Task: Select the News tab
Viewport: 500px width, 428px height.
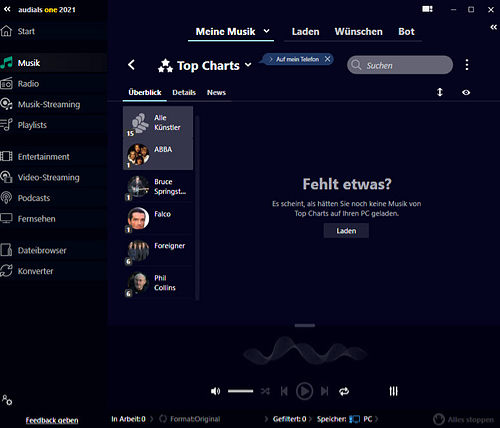Action: click(x=216, y=92)
